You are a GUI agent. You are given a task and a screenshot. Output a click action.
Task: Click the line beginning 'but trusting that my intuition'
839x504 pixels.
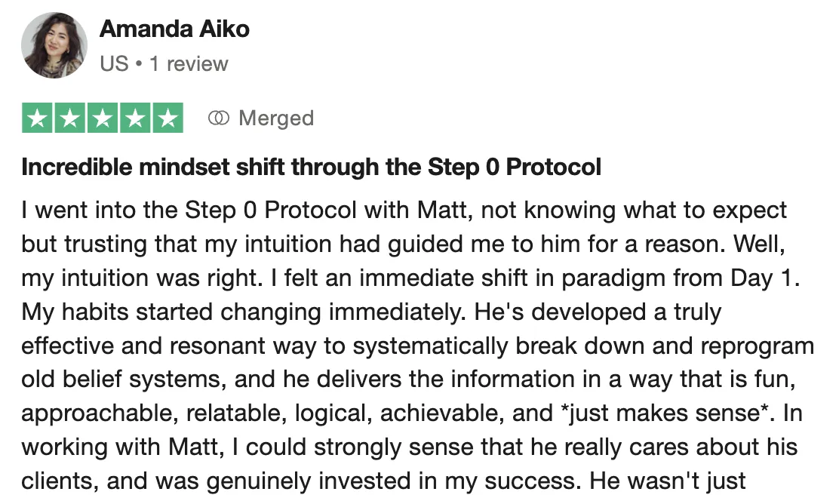click(x=404, y=244)
